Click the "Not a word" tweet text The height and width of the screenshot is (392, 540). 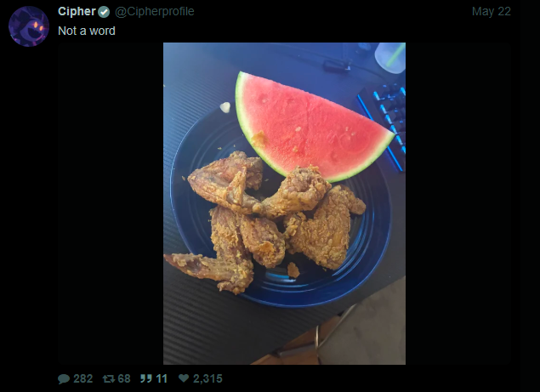[87, 31]
